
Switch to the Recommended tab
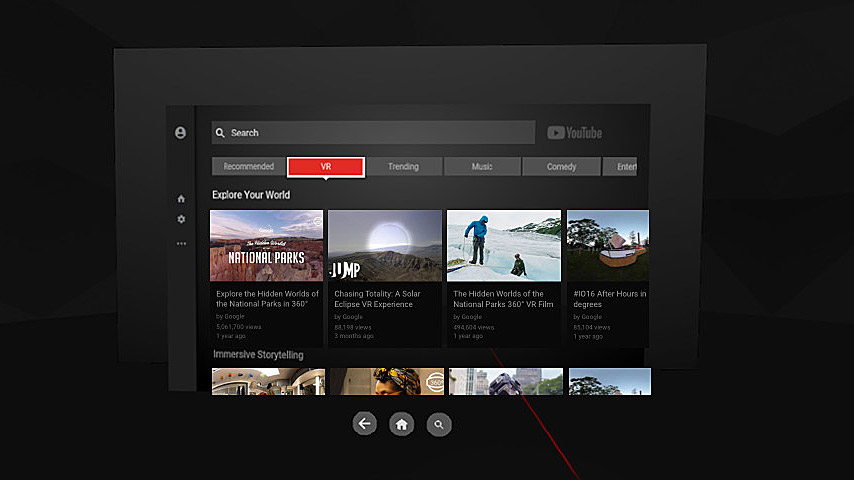(x=248, y=167)
